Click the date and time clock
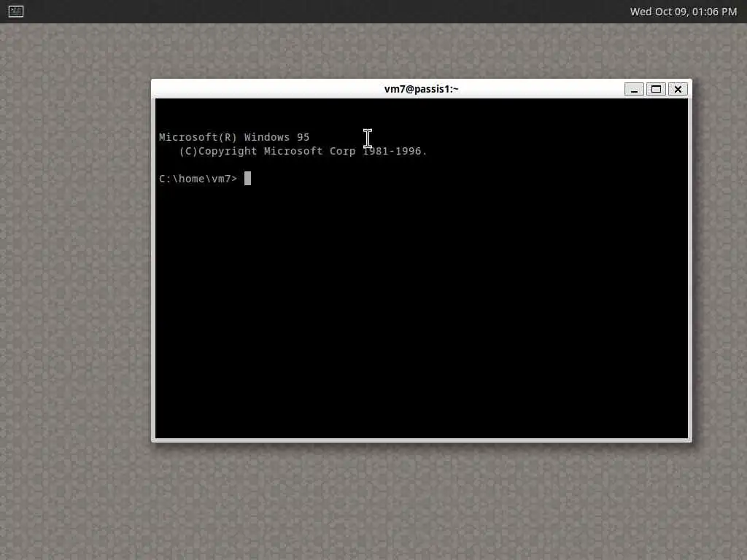 683,12
